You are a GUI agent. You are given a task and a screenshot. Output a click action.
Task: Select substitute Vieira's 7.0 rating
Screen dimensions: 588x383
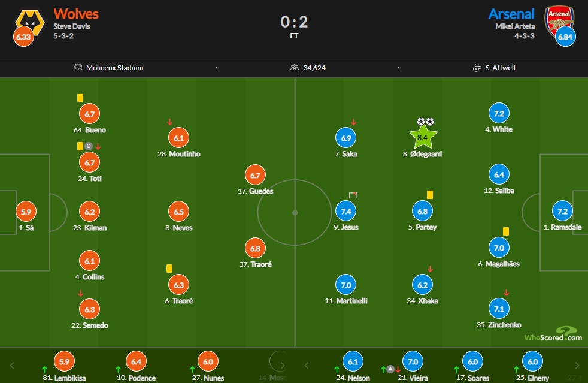[413, 361]
